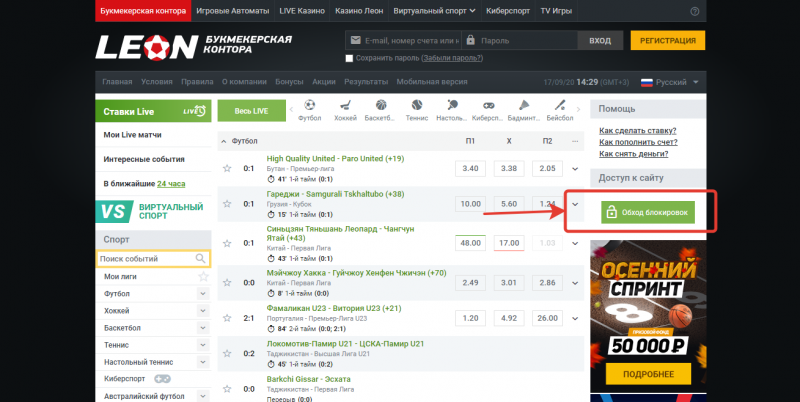The image size is (800, 402).
Task: Open the Виртуальный спорт dropdown
Action: coord(434,11)
